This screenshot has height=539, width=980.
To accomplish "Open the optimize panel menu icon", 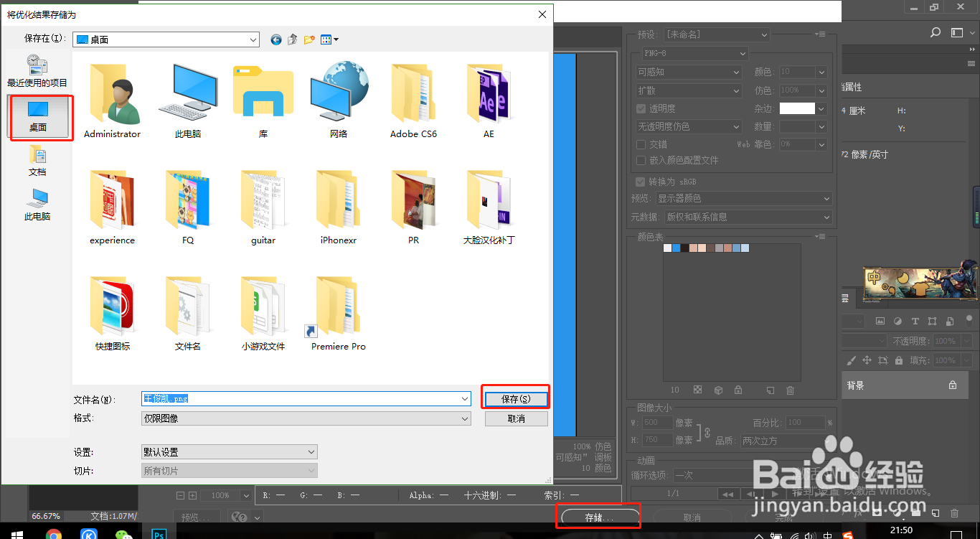I will tap(819, 34).
